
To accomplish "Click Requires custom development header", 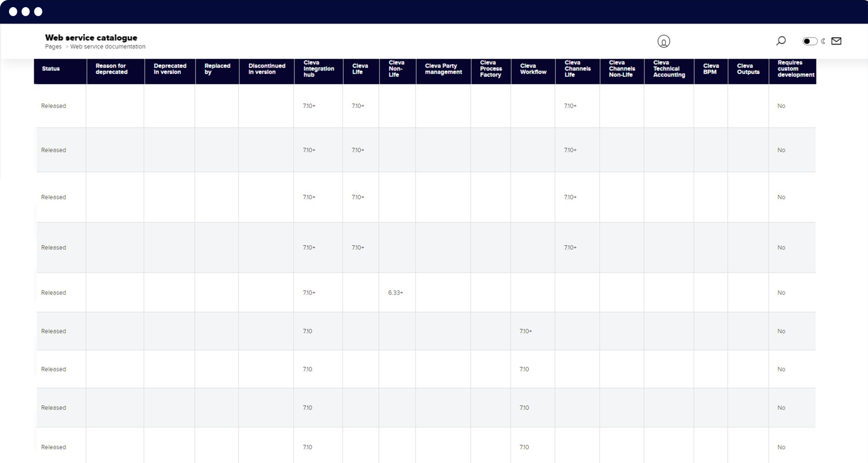I will click(796, 69).
